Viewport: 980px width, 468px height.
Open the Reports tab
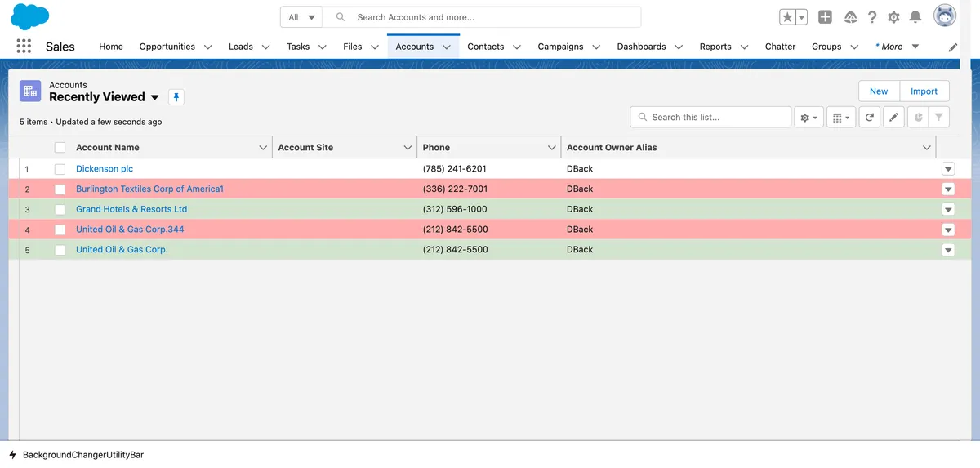click(715, 47)
